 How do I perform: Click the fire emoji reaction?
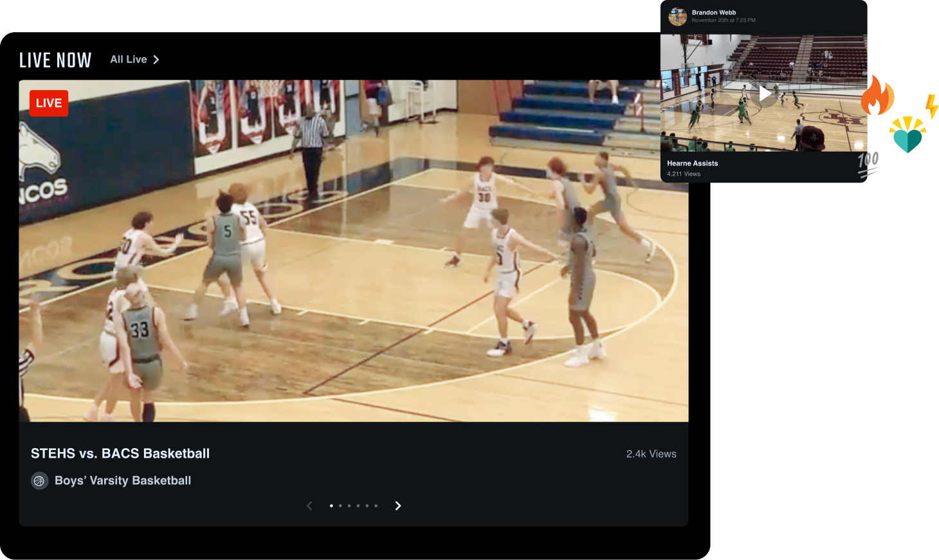(877, 96)
